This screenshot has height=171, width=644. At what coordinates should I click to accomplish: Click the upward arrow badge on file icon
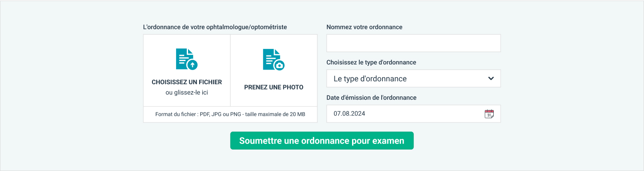pyautogui.click(x=193, y=65)
